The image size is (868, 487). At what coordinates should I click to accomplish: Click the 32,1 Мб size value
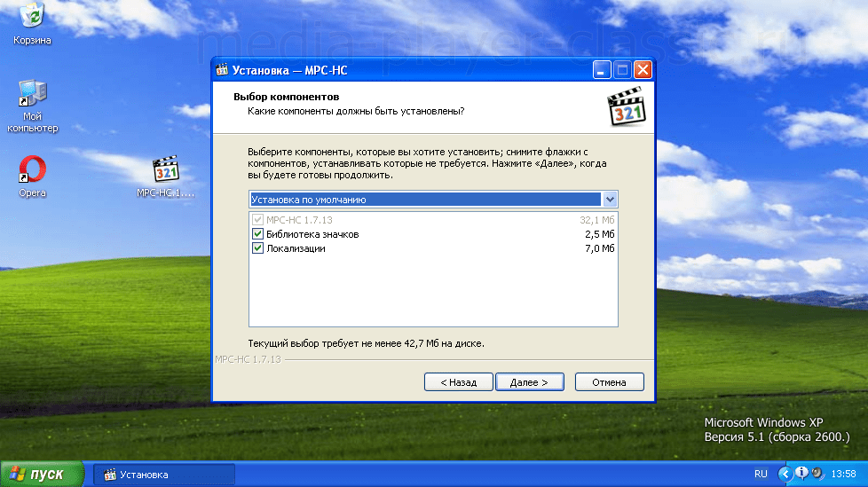[x=596, y=220]
